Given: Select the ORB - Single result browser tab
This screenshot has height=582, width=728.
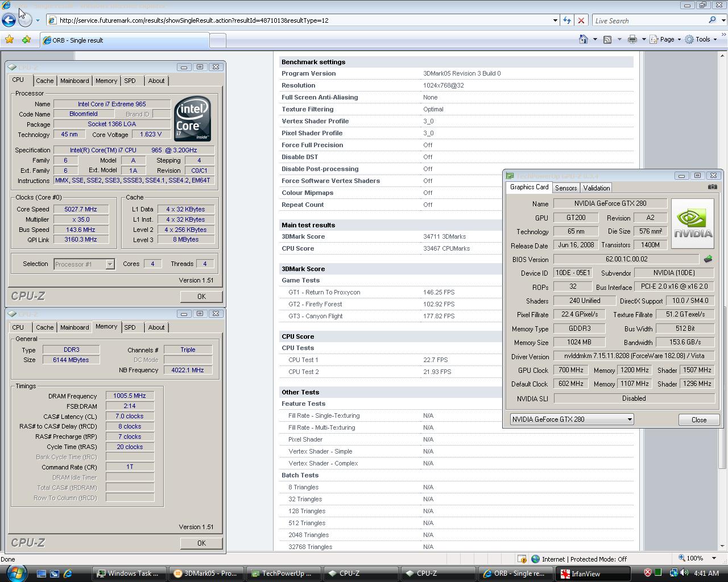Looking at the screenshot, I should [123, 40].
